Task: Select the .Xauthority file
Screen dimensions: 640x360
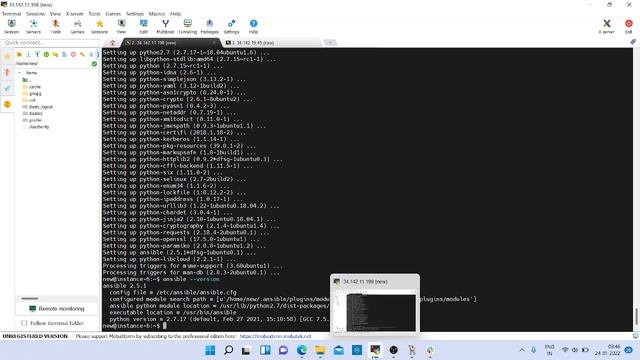Action: pos(36,127)
